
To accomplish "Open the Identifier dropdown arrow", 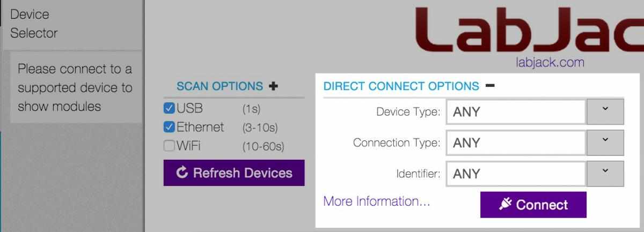I will (x=605, y=174).
